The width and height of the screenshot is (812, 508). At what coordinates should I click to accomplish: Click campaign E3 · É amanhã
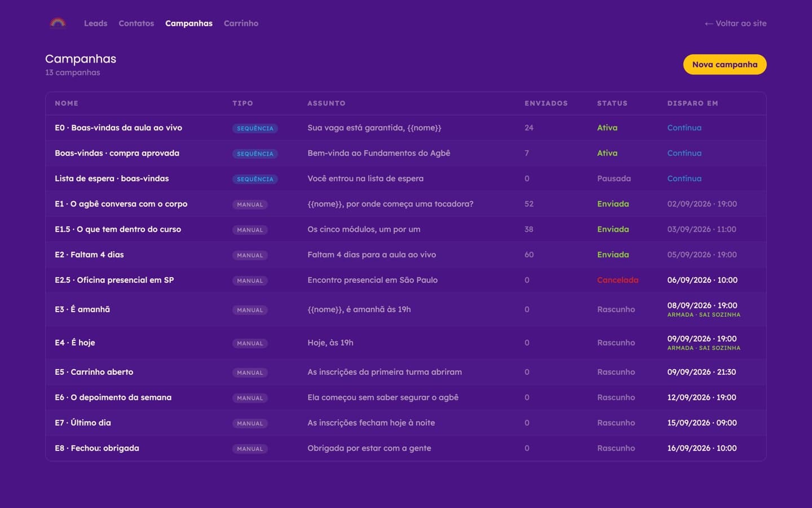pos(82,309)
